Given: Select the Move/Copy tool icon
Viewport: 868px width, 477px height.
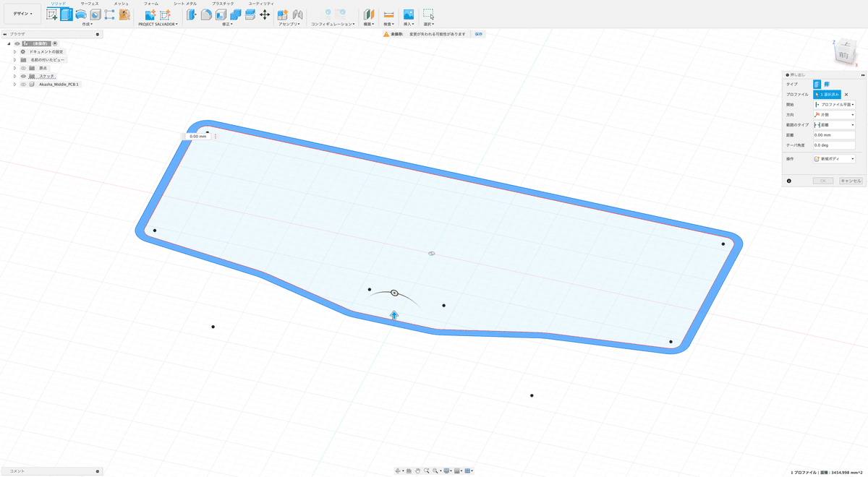Looking at the screenshot, I should [x=265, y=14].
